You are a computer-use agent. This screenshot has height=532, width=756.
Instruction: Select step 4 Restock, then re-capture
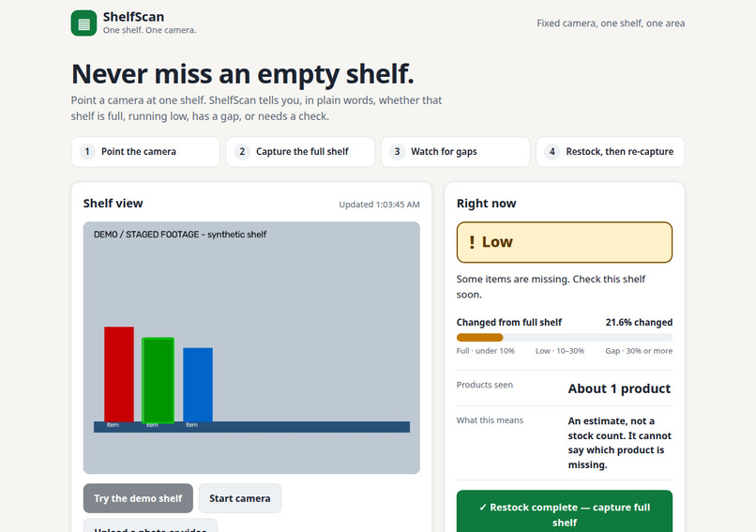(x=610, y=151)
